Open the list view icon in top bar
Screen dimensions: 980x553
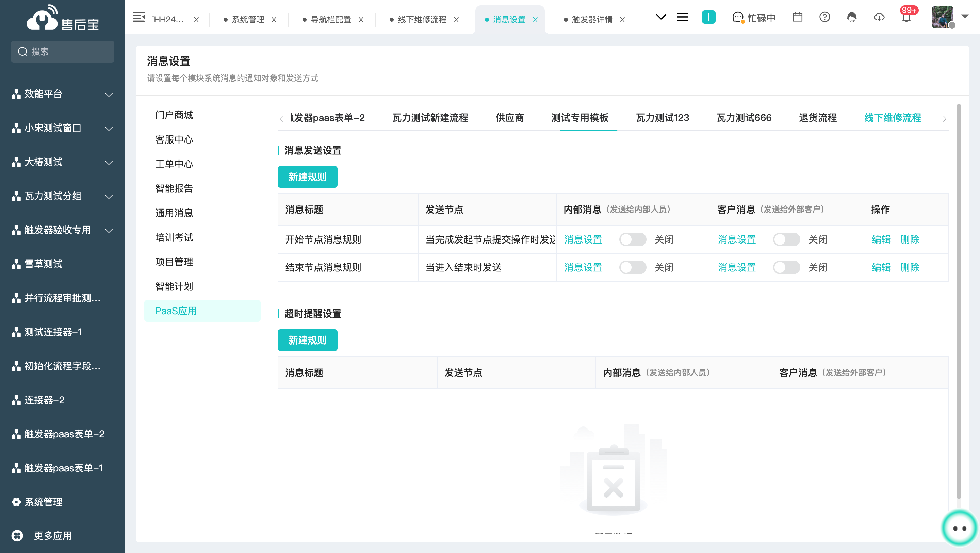coord(683,17)
